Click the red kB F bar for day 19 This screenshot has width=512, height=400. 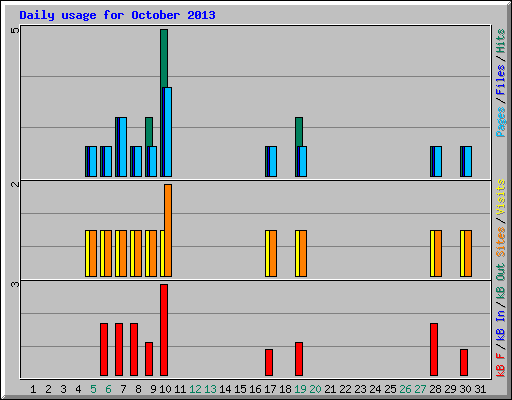click(299, 359)
